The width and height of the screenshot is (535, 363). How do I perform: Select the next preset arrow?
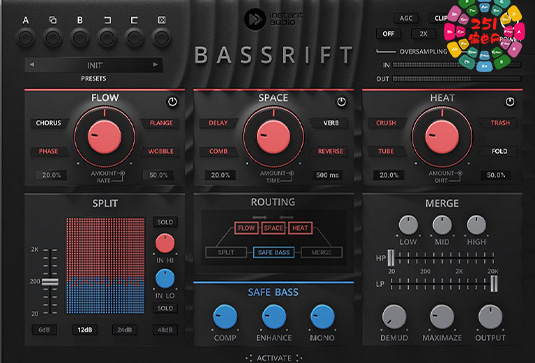155,64
